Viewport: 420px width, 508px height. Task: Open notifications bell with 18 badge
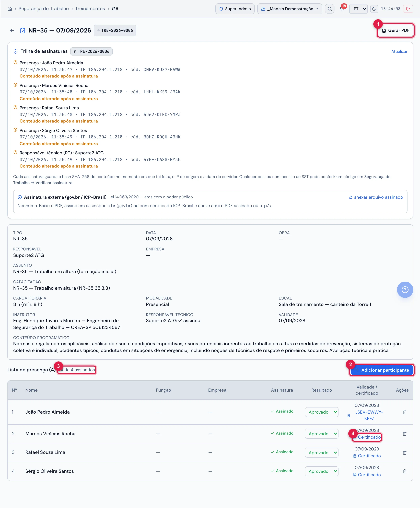(342, 9)
